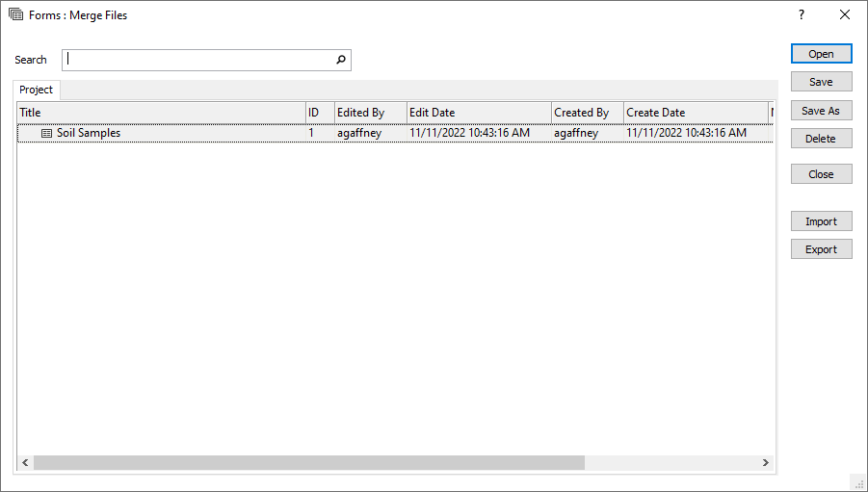This screenshot has height=492, width=868.
Task: Click the help question mark icon
Action: 801,14
